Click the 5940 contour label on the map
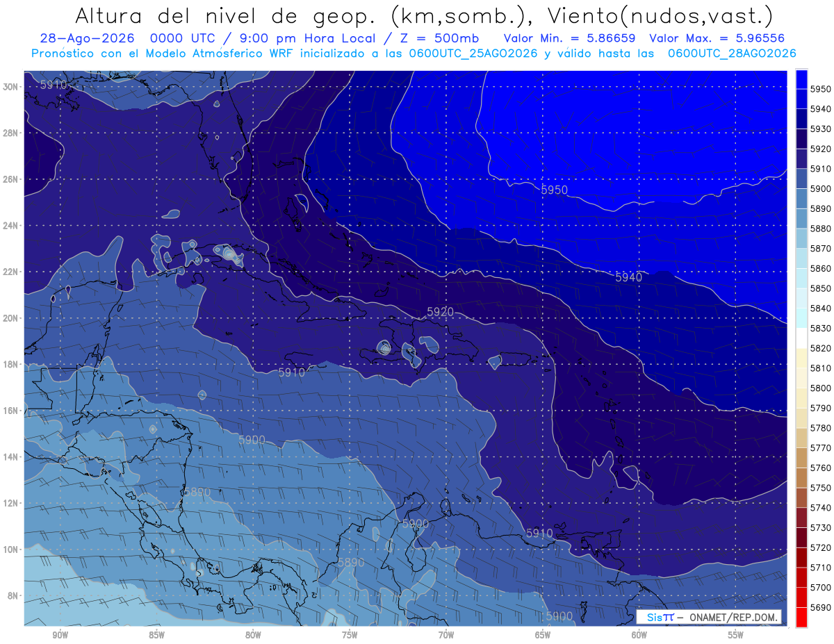Screen dimensions: 834x644 tap(628, 276)
